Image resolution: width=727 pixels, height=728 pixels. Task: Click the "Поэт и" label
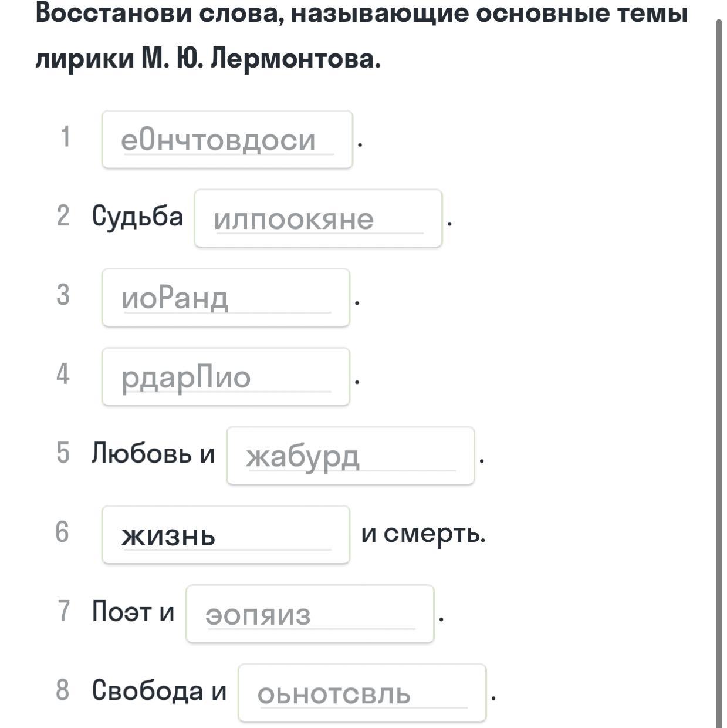(x=133, y=612)
